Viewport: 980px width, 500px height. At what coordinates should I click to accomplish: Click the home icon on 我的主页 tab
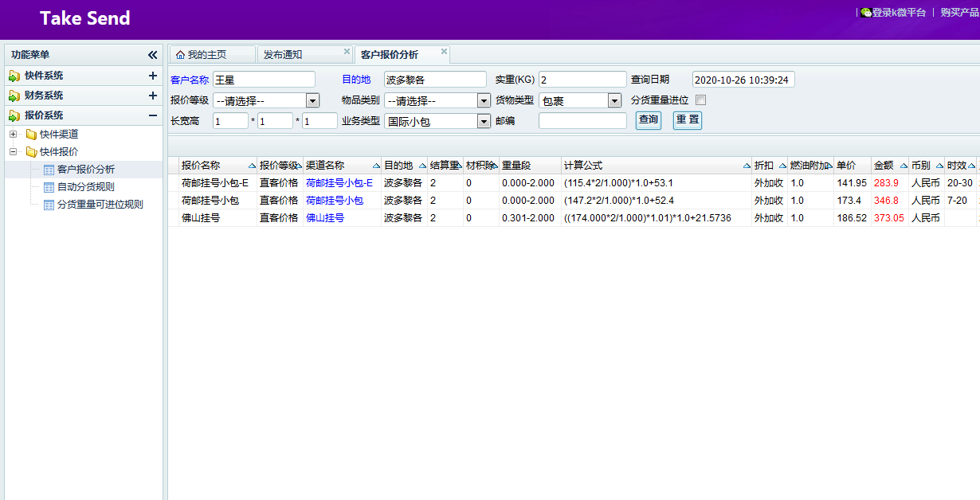pos(180,55)
